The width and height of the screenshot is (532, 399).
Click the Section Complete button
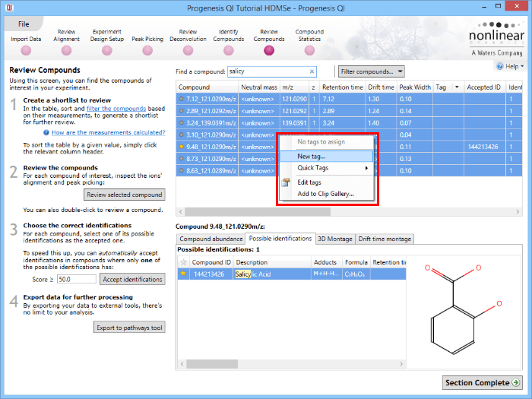pos(482,383)
